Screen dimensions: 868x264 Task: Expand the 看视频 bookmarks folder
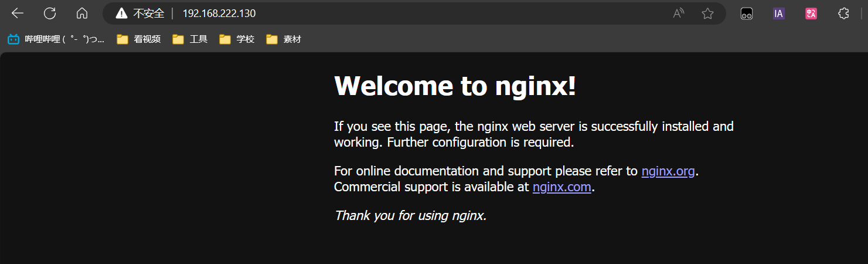coord(139,39)
